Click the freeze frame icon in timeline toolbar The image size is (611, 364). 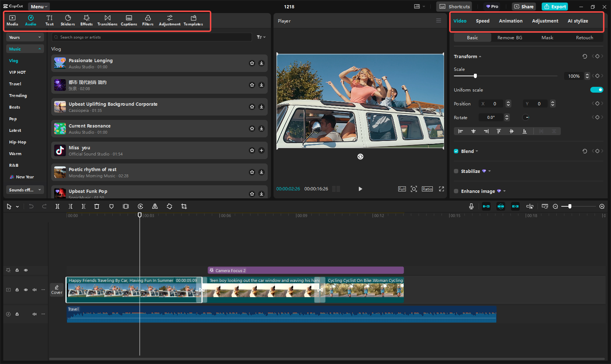(x=126, y=206)
